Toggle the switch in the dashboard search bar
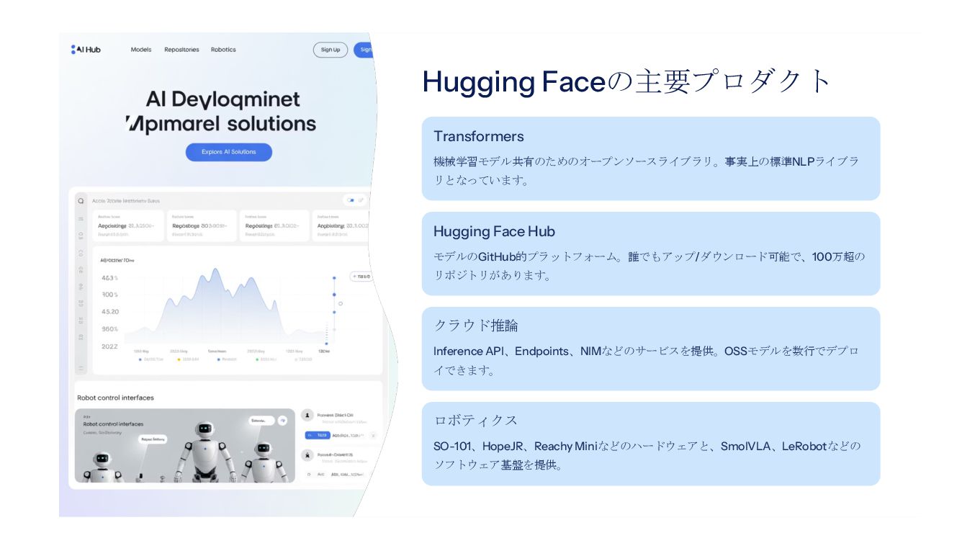This screenshot has width=980, height=551. [351, 200]
